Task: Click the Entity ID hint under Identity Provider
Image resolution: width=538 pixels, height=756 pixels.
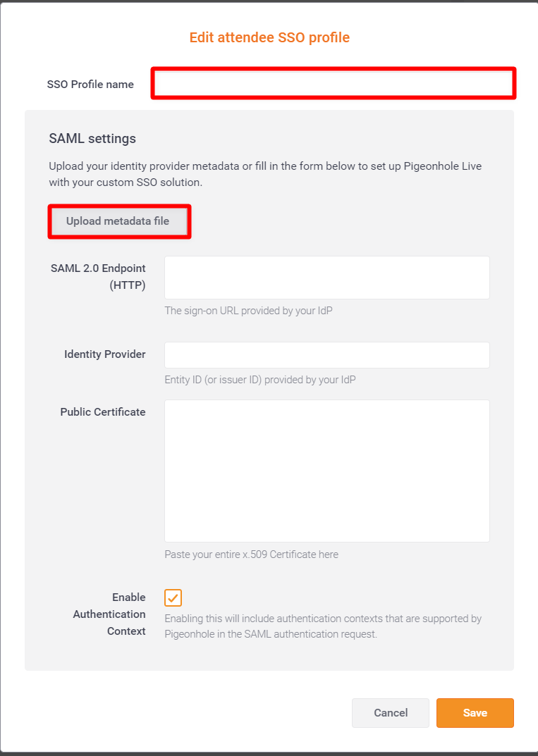Action: (260, 380)
